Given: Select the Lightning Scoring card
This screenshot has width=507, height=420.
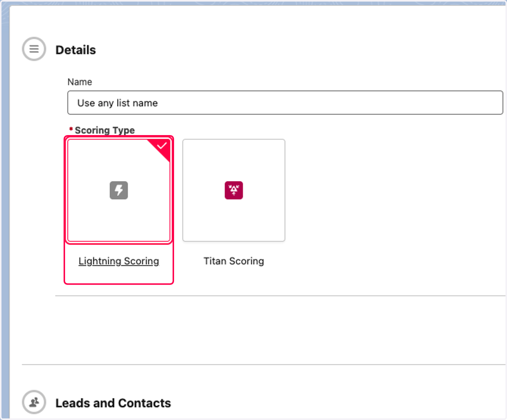Looking at the screenshot, I should click(119, 190).
